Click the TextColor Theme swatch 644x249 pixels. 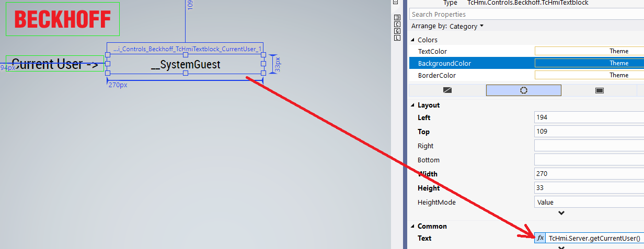pos(589,51)
